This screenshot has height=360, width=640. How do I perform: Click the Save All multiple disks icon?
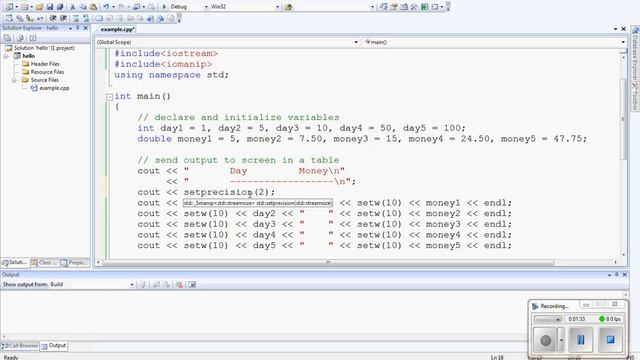pos(60,7)
